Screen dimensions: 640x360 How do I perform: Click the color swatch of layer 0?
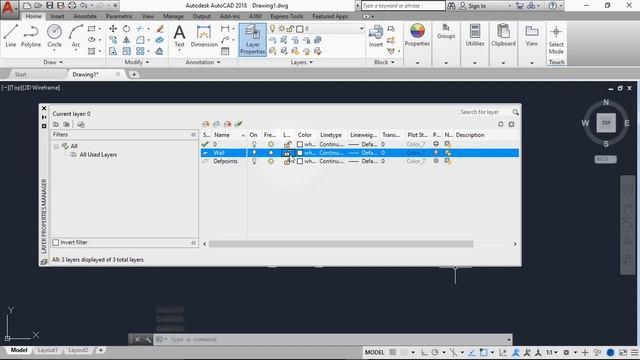[x=300, y=144]
